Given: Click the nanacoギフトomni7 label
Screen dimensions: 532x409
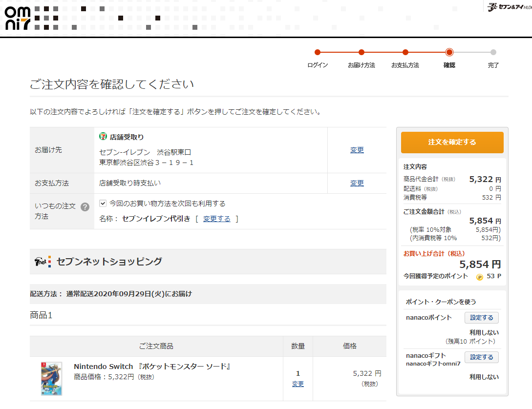Looking at the screenshot, I should click(433, 364).
